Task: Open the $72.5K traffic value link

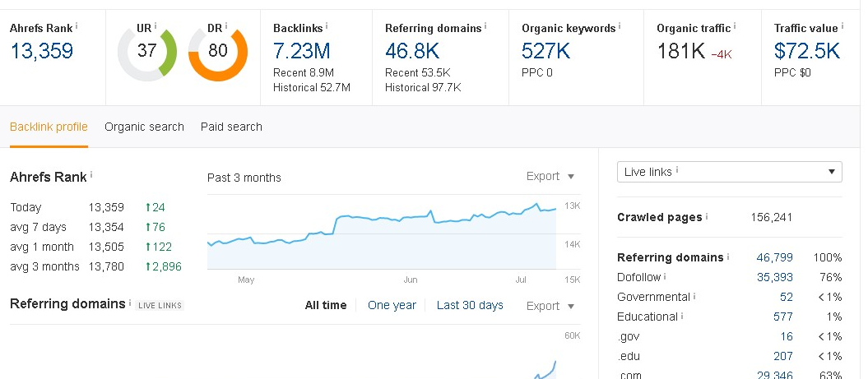Action: [806, 51]
